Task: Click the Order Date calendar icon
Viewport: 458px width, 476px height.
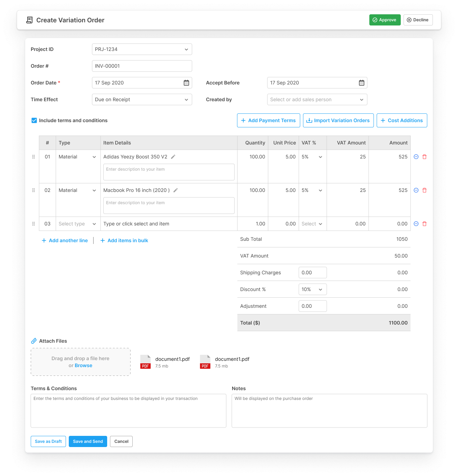Action: (x=186, y=83)
